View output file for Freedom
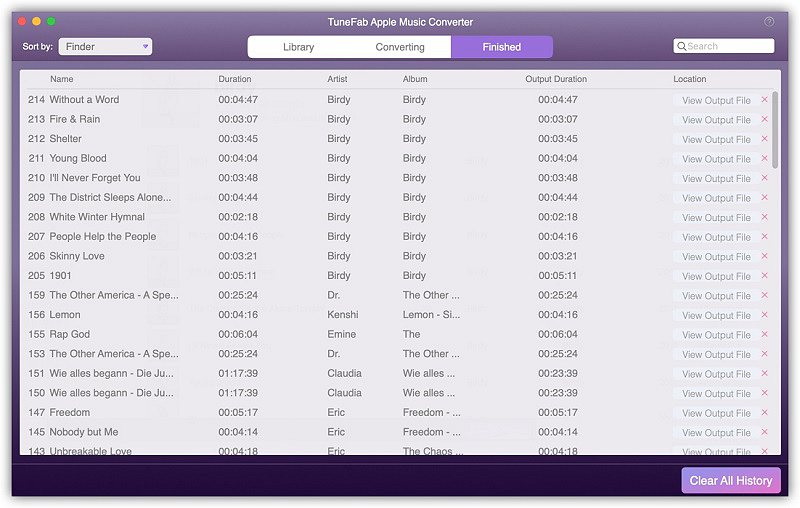This screenshot has width=800, height=508. 716,413
